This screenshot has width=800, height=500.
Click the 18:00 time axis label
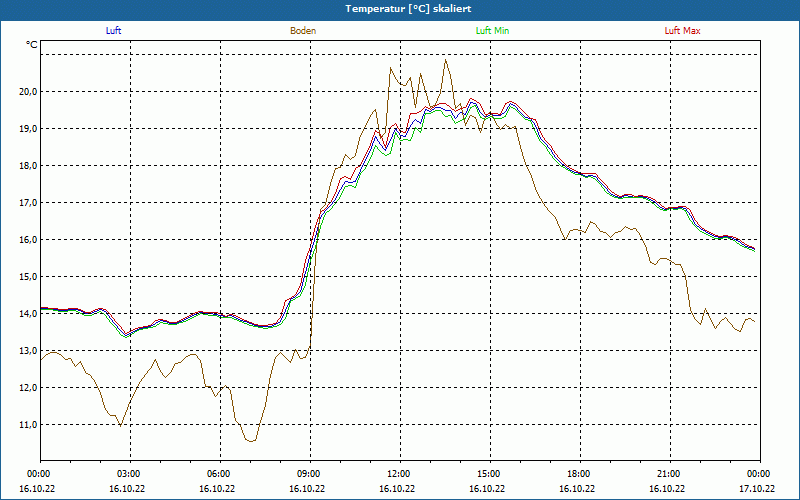580,474
